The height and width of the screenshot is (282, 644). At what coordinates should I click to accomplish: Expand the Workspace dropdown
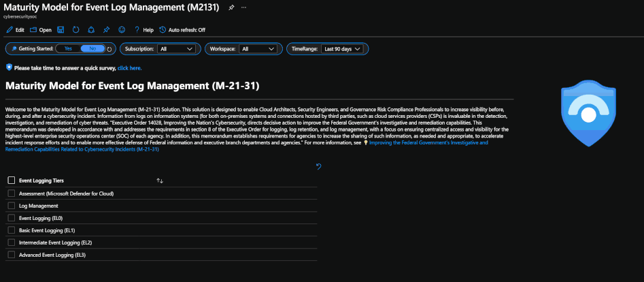(258, 49)
